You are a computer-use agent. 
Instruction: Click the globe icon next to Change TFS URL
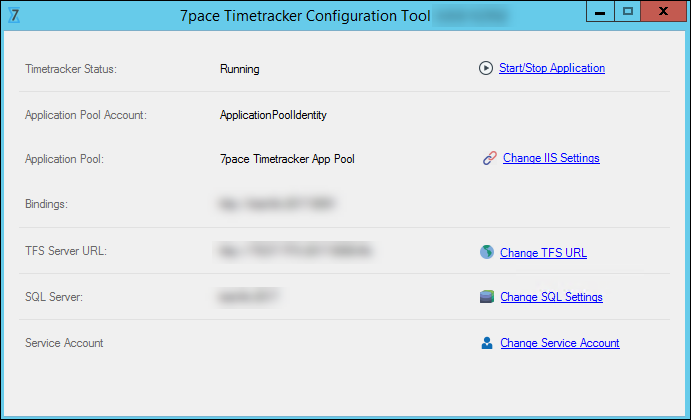tap(487, 252)
